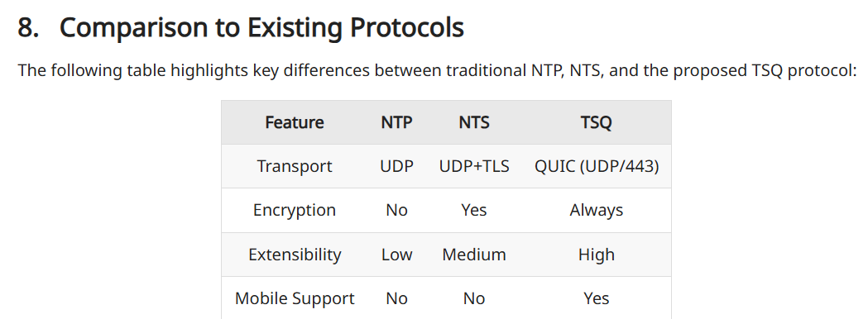Click the NTP column header
Image resolution: width=868 pixels, height=319 pixels.
[x=397, y=122]
